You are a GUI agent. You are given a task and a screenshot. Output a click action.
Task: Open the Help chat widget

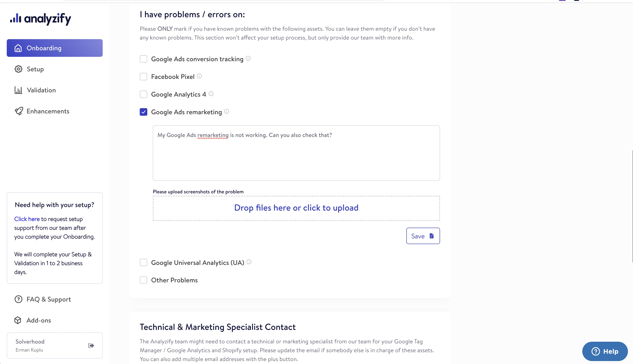click(x=605, y=351)
